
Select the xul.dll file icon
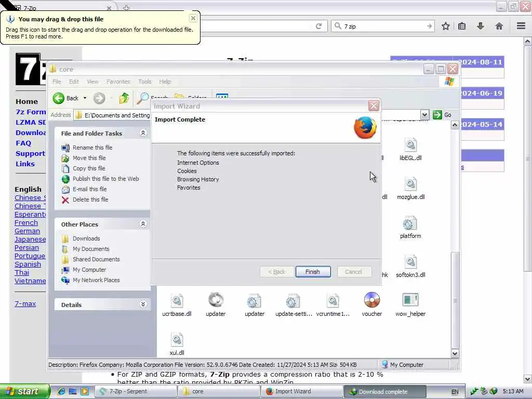(177, 340)
